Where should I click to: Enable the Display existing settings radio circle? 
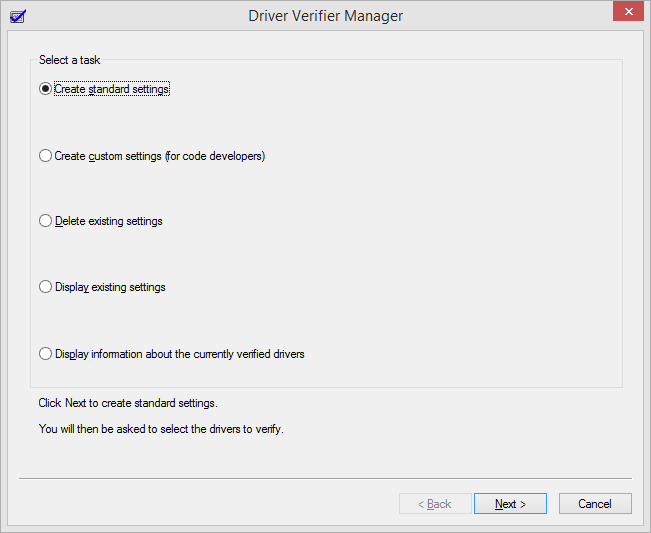[45, 287]
